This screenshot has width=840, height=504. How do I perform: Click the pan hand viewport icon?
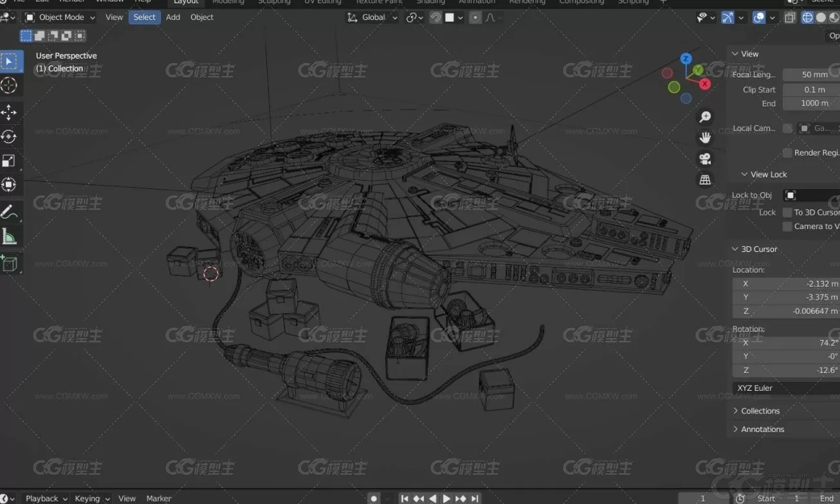coord(705,137)
